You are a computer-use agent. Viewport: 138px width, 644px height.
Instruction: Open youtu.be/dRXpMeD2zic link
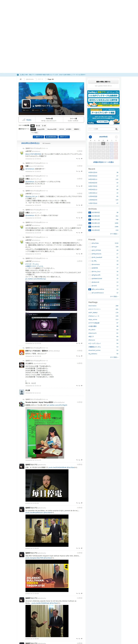pos(34,513)
